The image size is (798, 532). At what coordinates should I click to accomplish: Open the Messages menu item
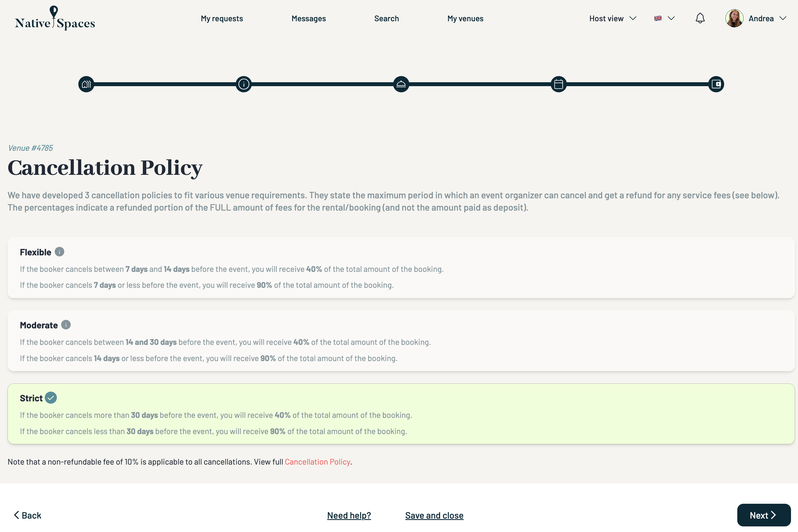(309, 18)
